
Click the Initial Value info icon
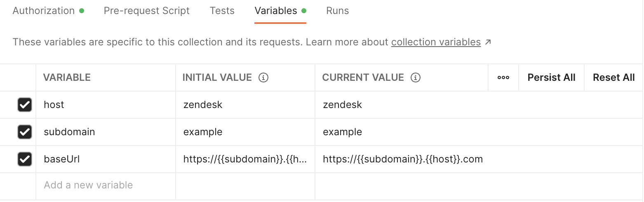coord(263,78)
